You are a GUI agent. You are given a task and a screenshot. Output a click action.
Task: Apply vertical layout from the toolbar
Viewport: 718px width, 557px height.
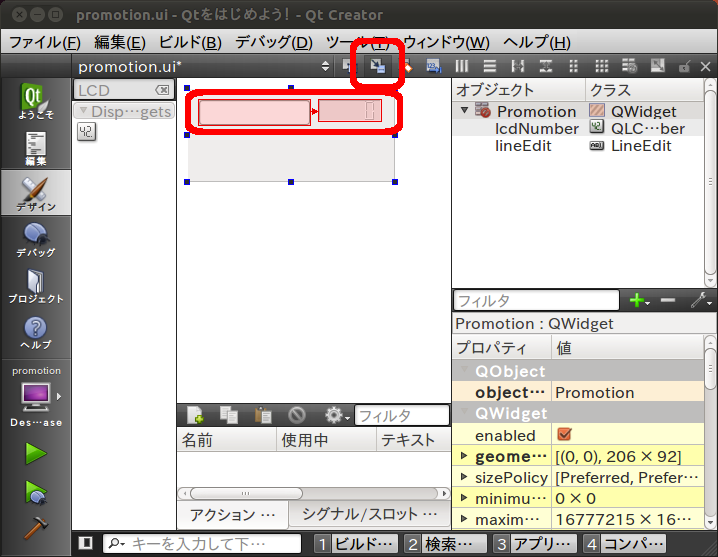(x=489, y=66)
